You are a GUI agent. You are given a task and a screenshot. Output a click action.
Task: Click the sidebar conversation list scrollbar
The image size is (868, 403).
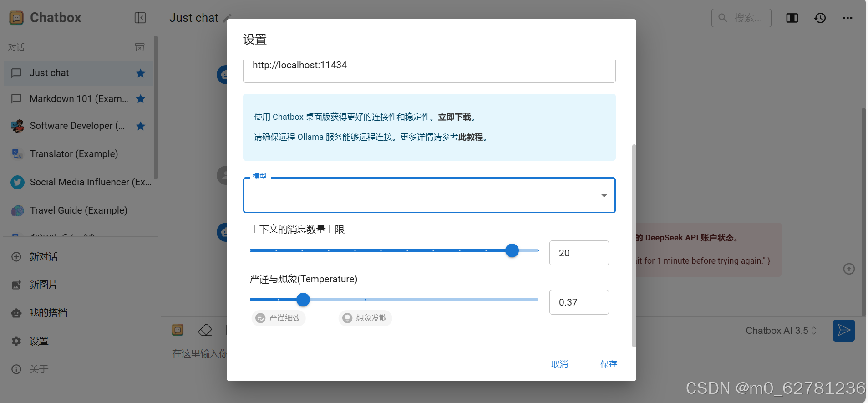[156, 107]
